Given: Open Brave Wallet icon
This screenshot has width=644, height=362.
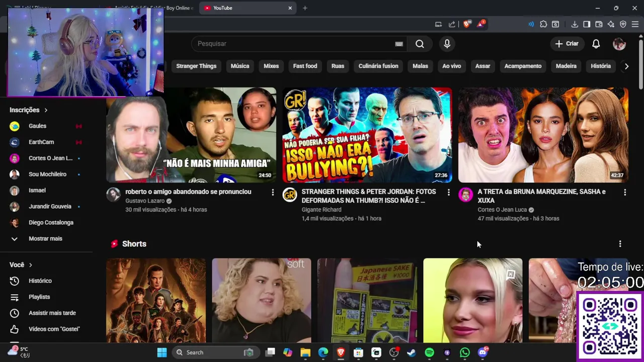Looking at the screenshot, I should pyautogui.click(x=599, y=24).
